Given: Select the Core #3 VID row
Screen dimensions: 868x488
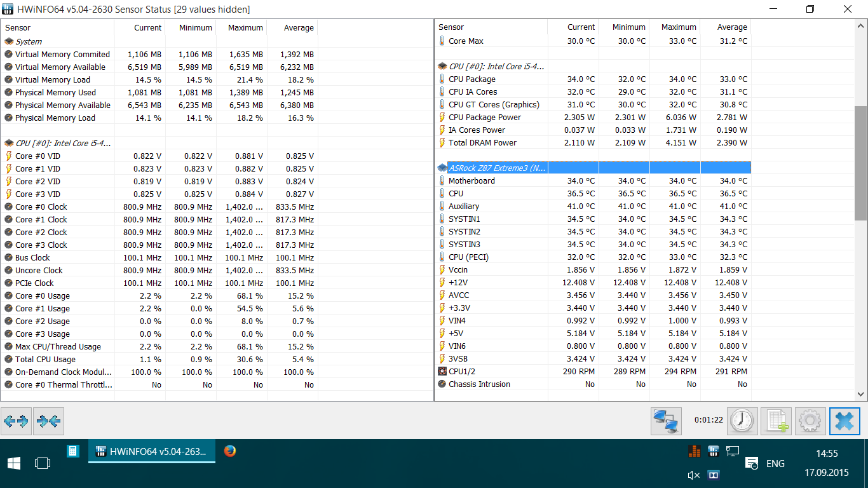Looking at the screenshot, I should [159, 194].
